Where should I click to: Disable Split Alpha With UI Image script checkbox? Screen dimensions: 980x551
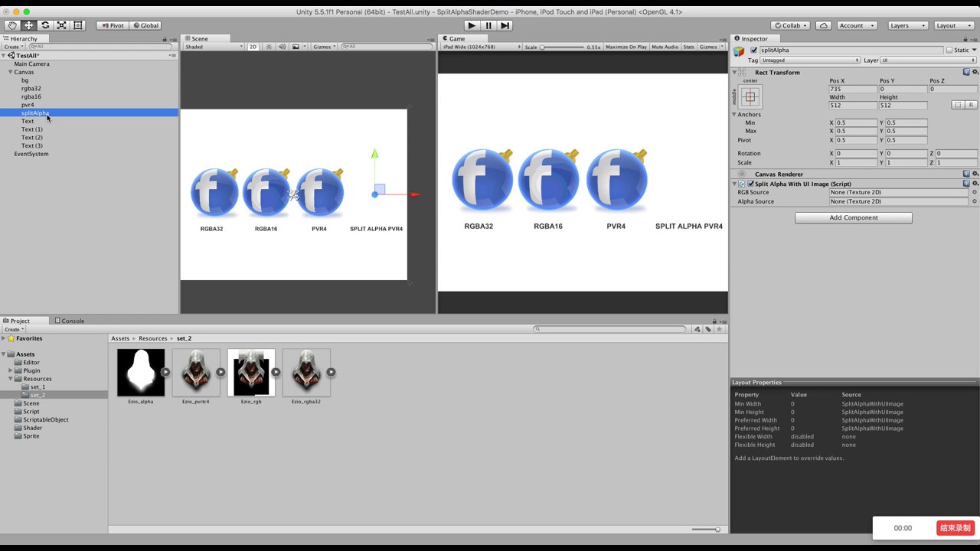[751, 184]
